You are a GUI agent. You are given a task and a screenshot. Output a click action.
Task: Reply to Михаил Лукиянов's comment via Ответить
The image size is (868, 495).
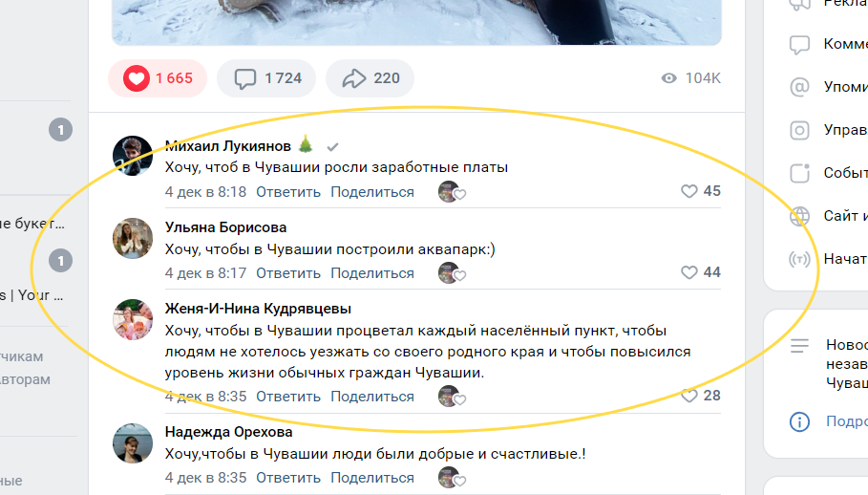point(288,192)
